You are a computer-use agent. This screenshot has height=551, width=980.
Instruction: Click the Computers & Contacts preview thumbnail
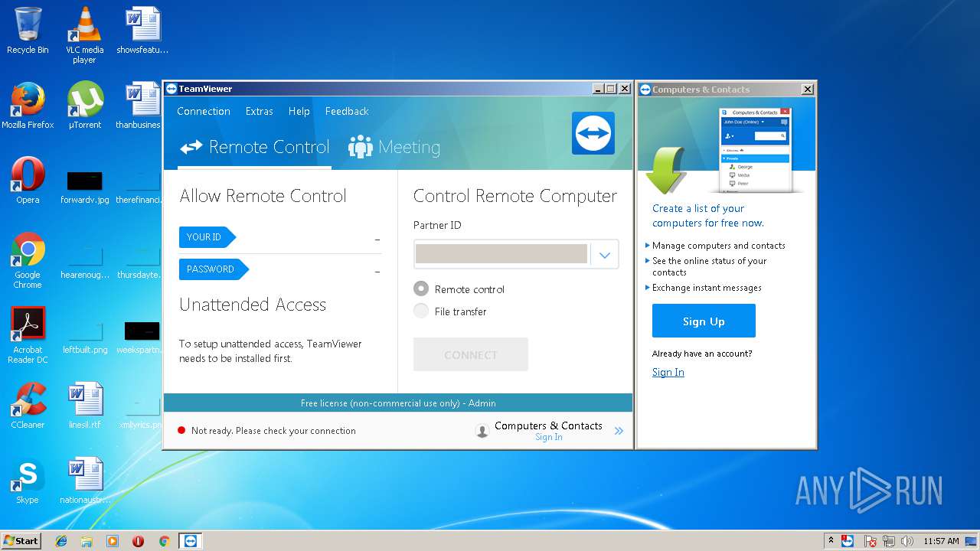(754, 150)
